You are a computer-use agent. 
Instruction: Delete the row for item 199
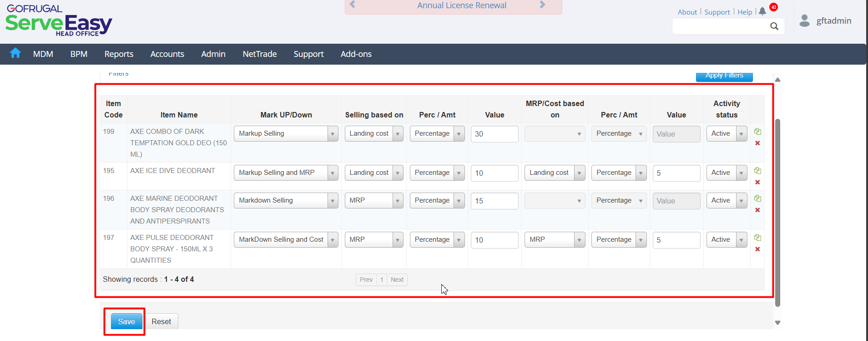tap(757, 143)
